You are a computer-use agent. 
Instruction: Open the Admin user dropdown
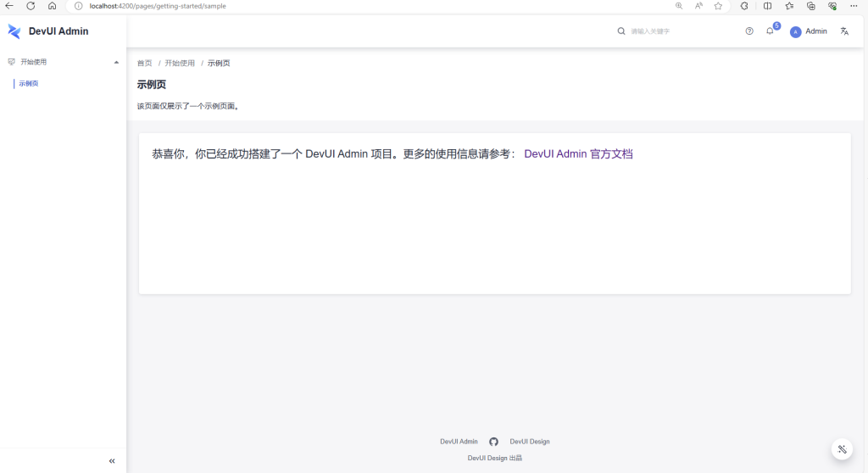[x=808, y=31]
